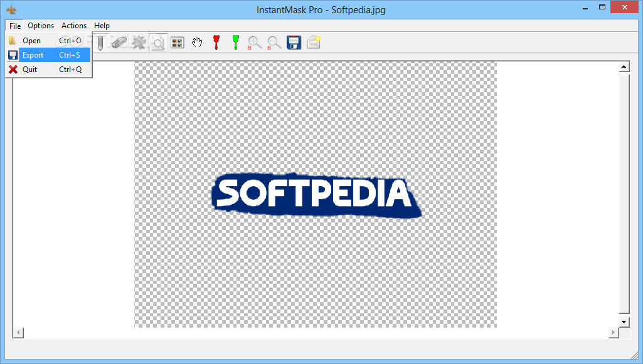This screenshot has height=364, width=643.
Task: Open the Actions menu
Action: [x=74, y=26]
